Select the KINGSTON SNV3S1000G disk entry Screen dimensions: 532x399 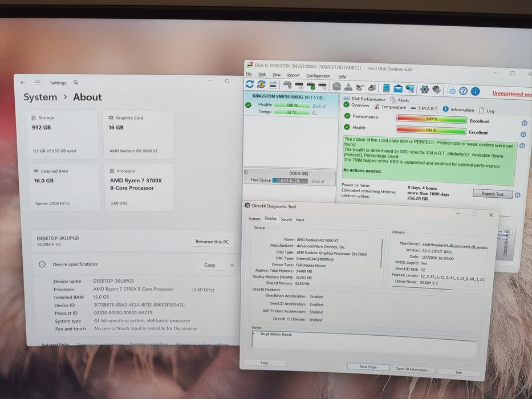(x=291, y=104)
